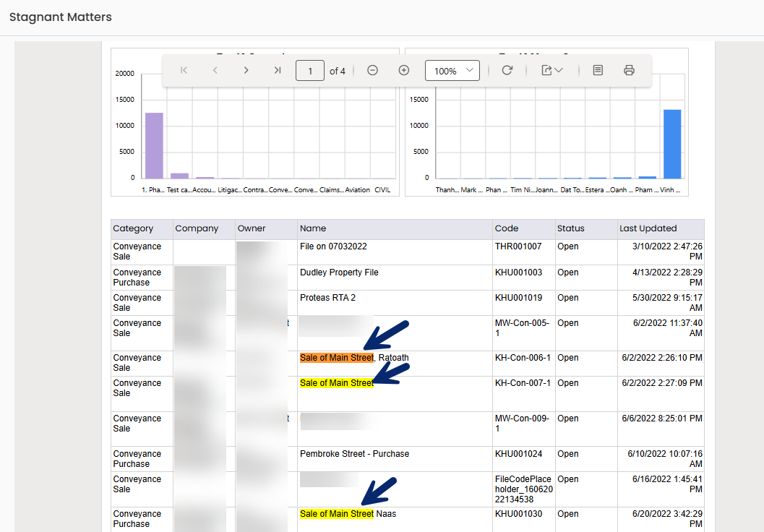The image size is (764, 532).
Task: Click the code 'MW-Con-009-1'
Action: (x=523, y=424)
